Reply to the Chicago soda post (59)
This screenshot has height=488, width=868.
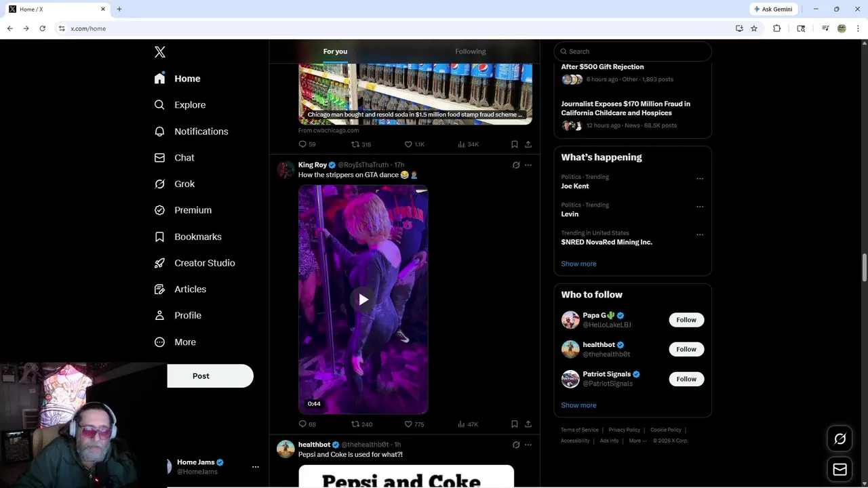(x=307, y=144)
